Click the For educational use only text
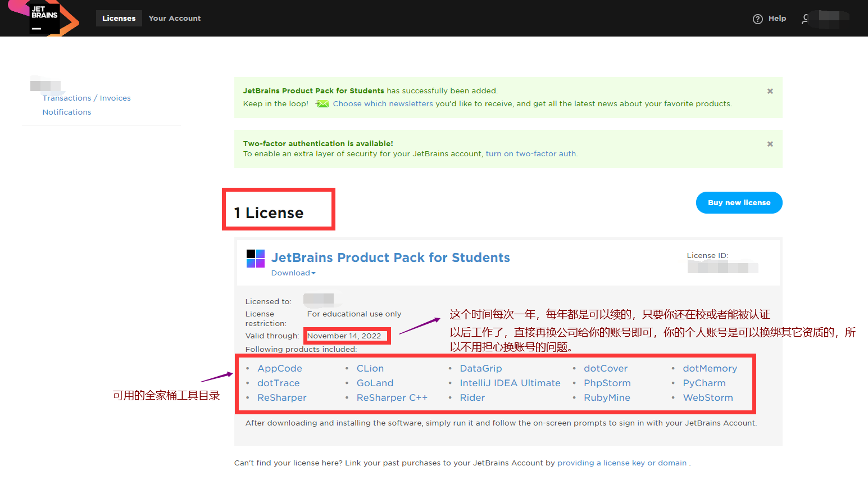 [x=354, y=314]
